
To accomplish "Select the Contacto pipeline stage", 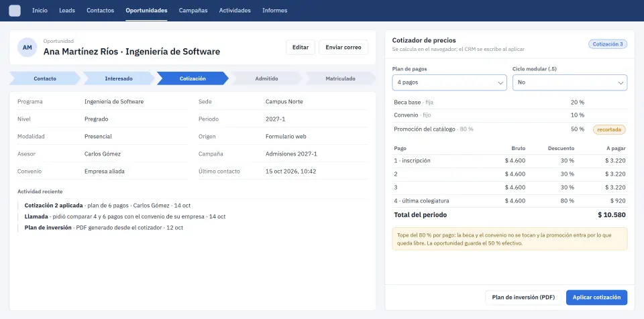I will (x=45, y=78).
